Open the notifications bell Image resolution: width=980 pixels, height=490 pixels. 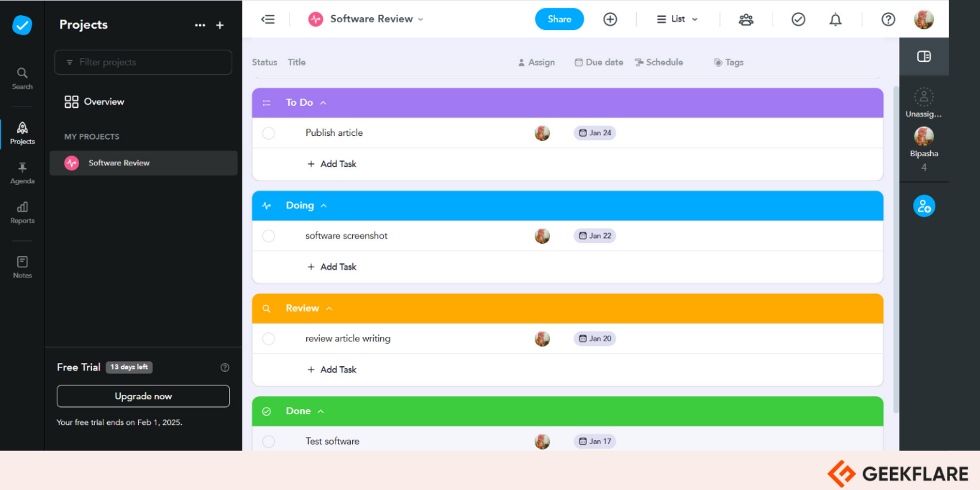click(835, 19)
